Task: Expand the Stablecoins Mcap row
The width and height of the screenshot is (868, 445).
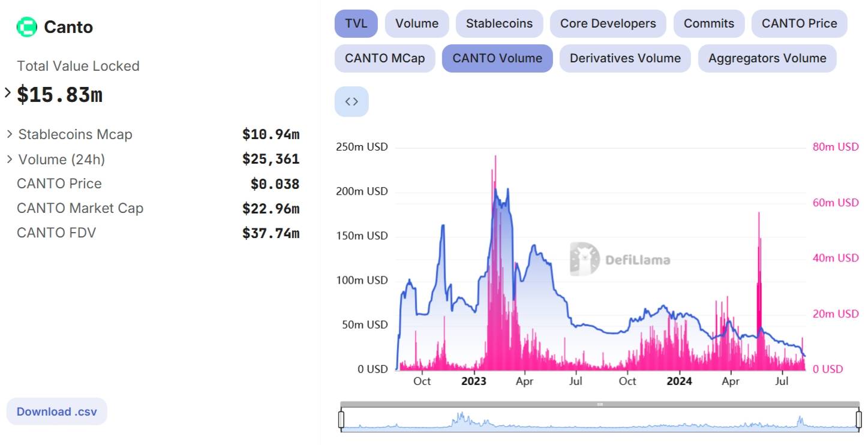Action: click(x=10, y=134)
